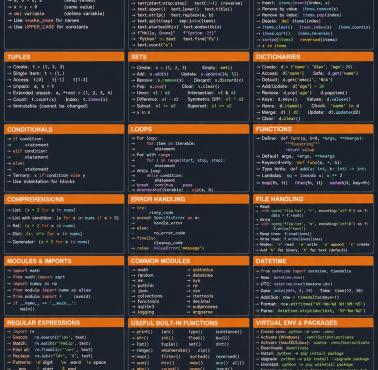Select 'functools' in Common Modules

point(145,301)
